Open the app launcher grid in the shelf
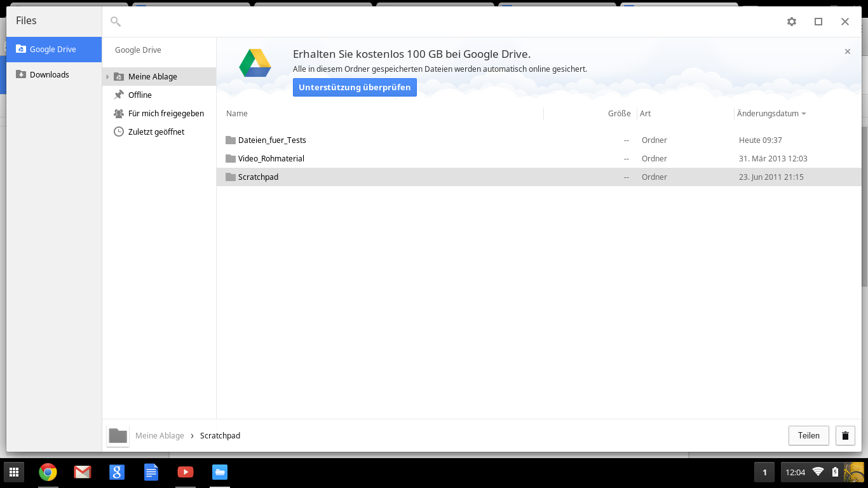 point(14,472)
